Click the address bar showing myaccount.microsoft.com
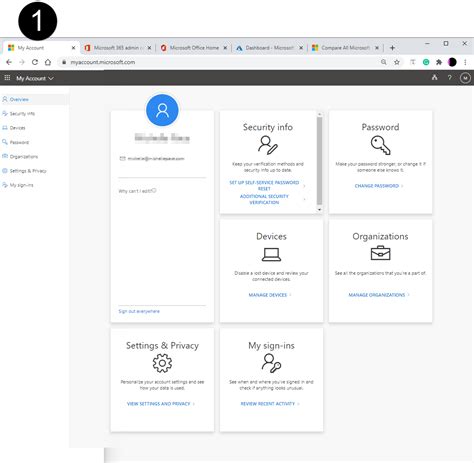 (220, 62)
